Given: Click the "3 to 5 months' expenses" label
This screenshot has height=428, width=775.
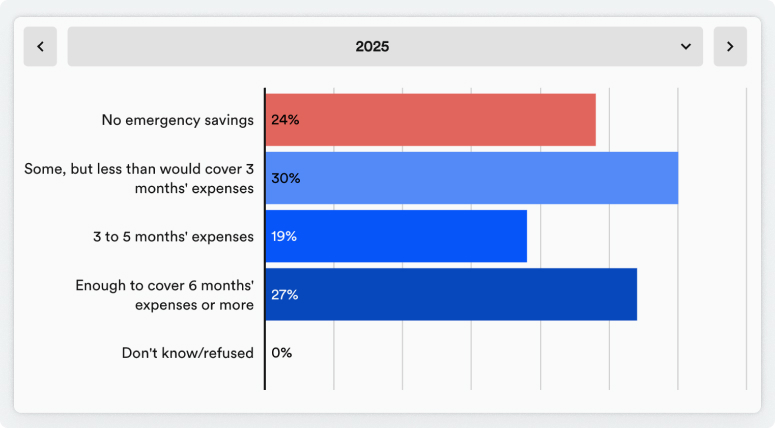Looking at the screenshot, I should pos(172,236).
